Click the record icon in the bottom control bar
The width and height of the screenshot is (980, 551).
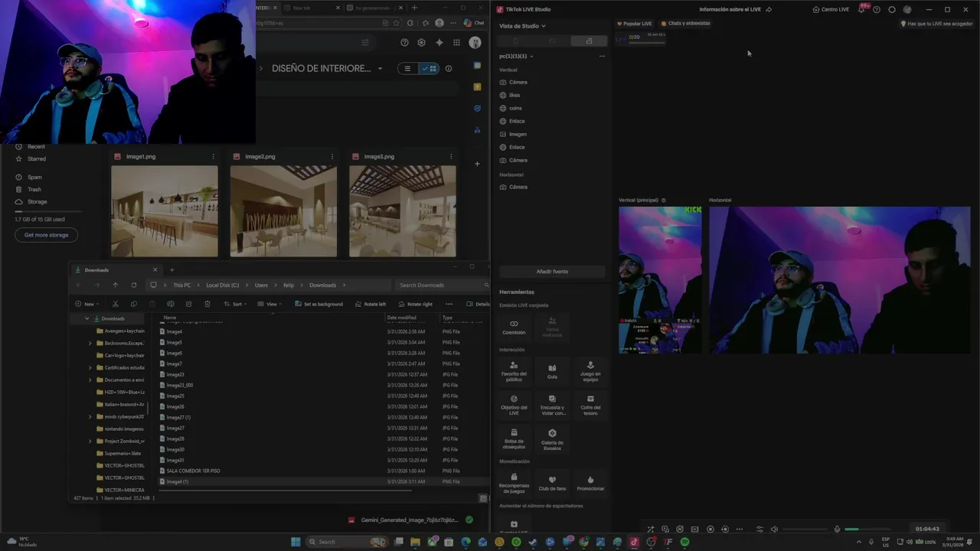(710, 529)
